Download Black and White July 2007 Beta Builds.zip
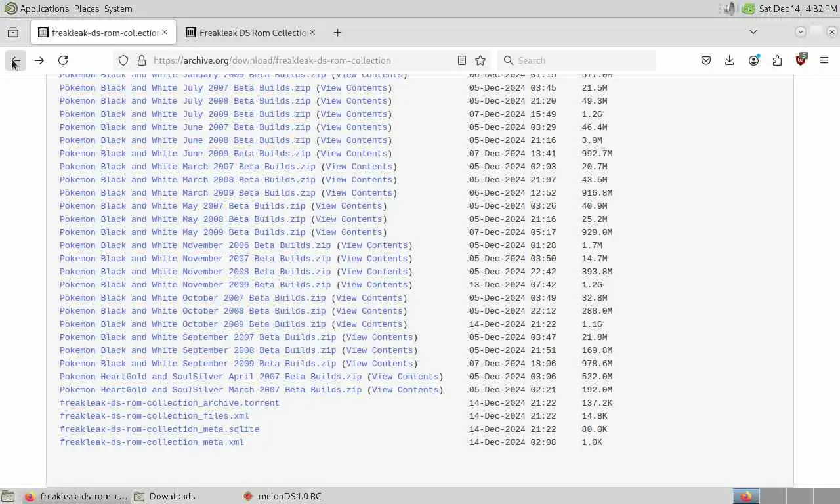 point(185,88)
